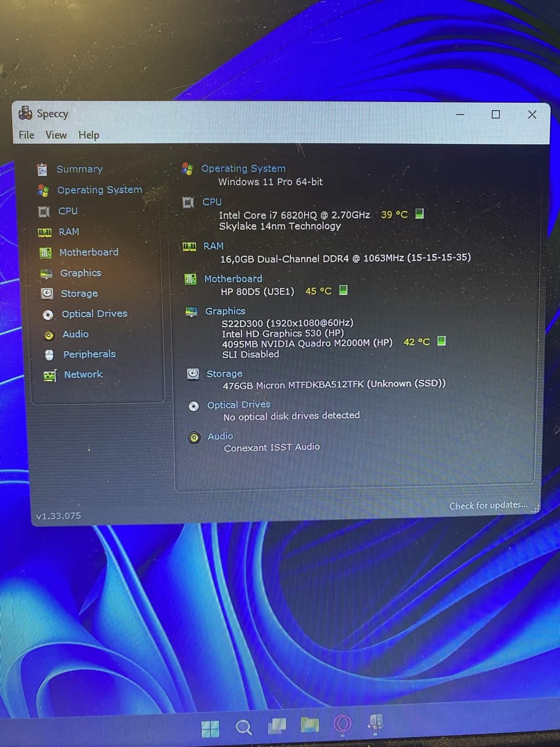The height and width of the screenshot is (747, 560).
Task: Open Operating System heading link in summary
Action: pos(243,168)
